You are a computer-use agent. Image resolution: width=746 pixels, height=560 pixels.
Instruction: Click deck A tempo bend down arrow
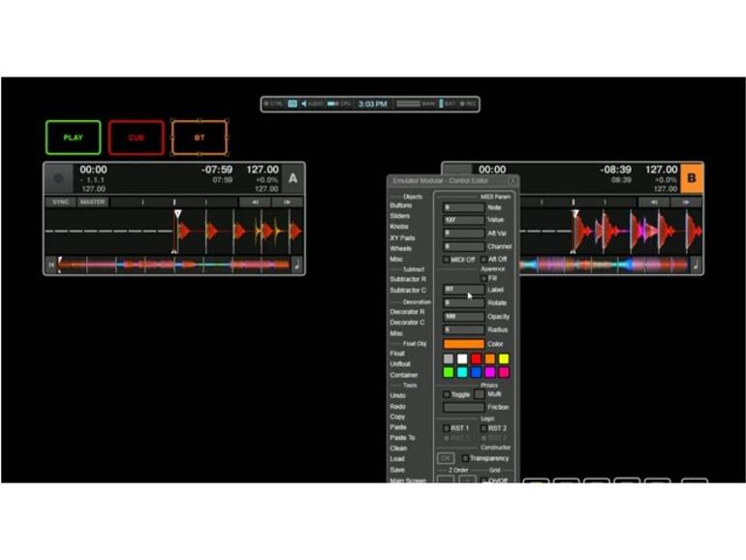(x=255, y=202)
